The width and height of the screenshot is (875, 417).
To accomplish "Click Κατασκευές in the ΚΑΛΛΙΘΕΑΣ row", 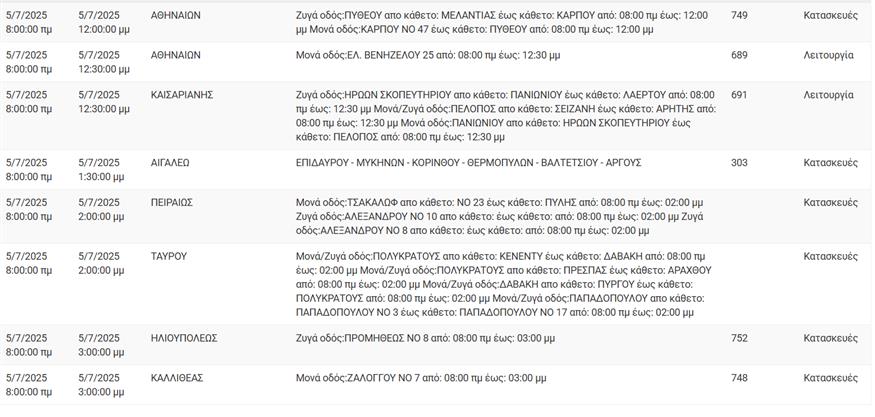I will click(830, 378).
